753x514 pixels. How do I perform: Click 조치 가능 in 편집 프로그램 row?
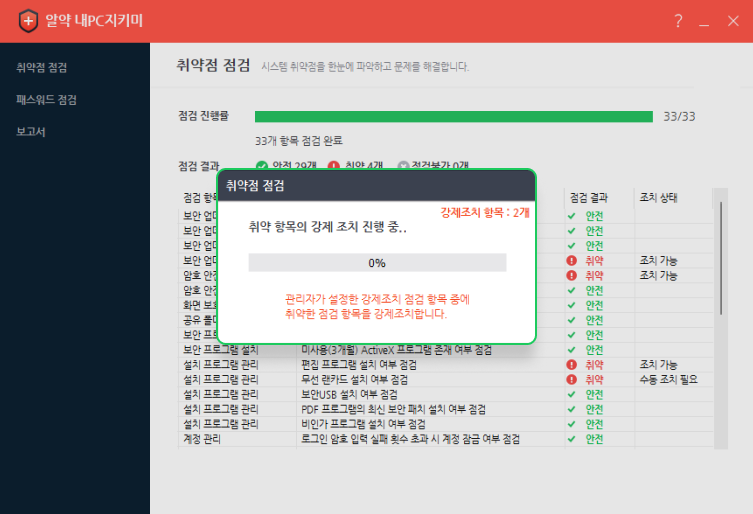tap(658, 365)
